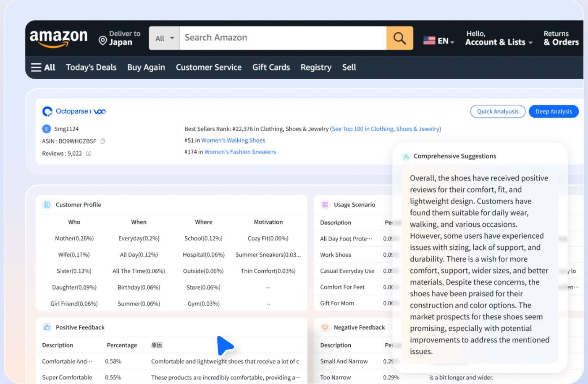
Task: Click the Octoparse VOC logo
Action: (x=74, y=111)
